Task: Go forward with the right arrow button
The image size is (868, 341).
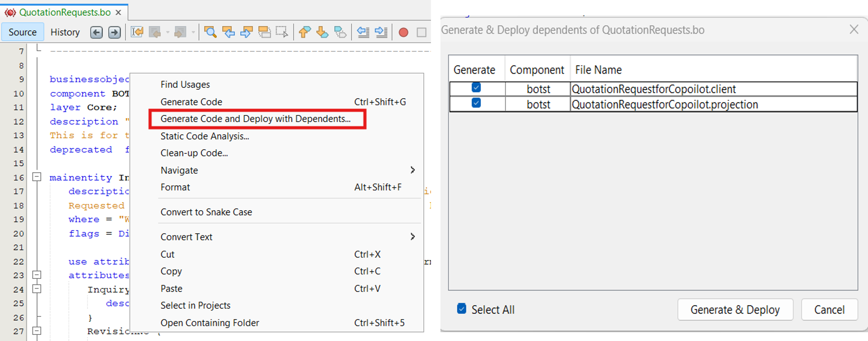Action: tap(115, 32)
